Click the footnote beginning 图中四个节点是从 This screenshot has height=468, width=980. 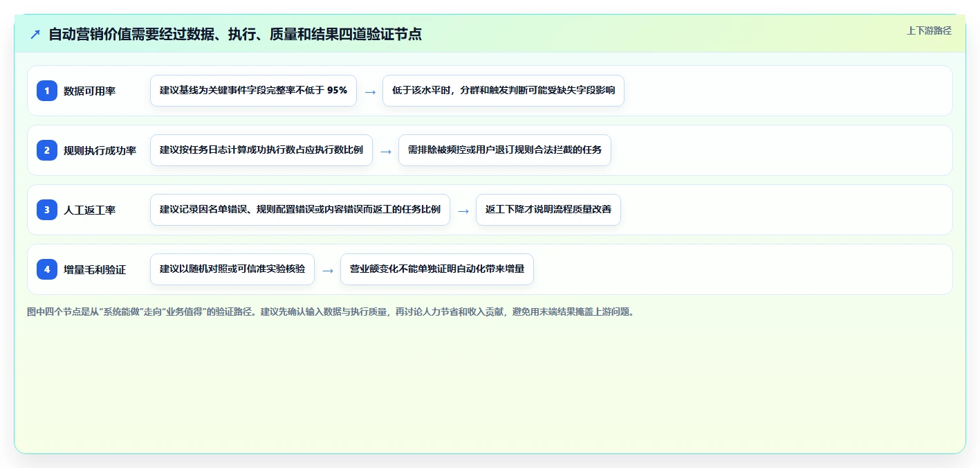331,312
